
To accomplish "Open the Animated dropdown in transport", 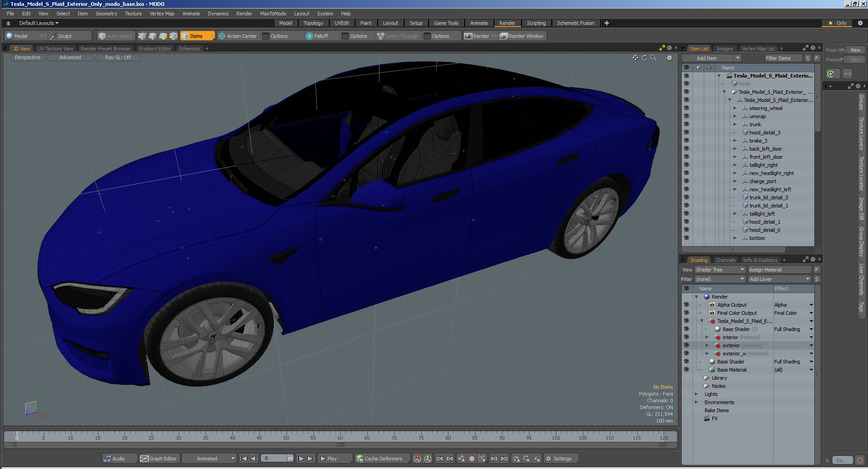I will (209, 459).
